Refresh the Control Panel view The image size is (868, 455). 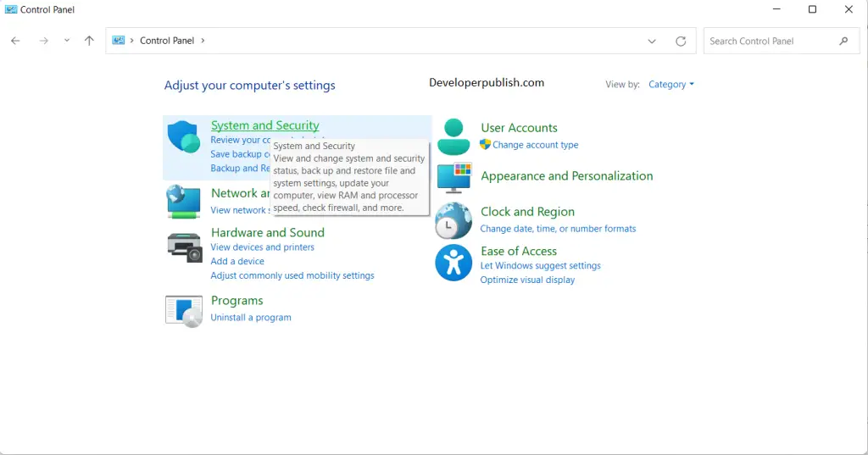point(681,41)
